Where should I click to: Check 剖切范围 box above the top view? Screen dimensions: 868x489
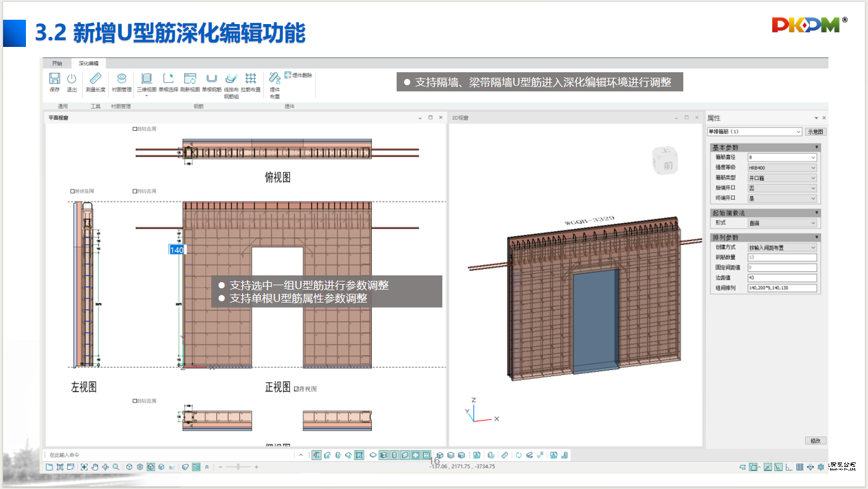tap(135, 129)
